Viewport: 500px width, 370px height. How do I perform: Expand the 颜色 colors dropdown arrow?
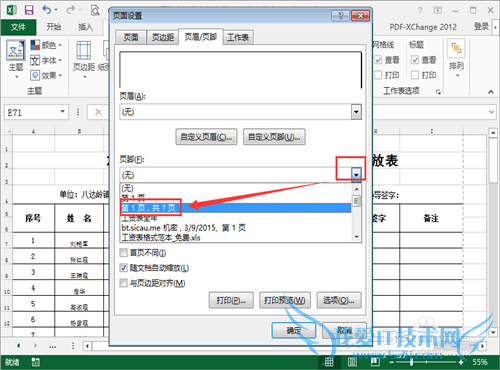coord(60,45)
